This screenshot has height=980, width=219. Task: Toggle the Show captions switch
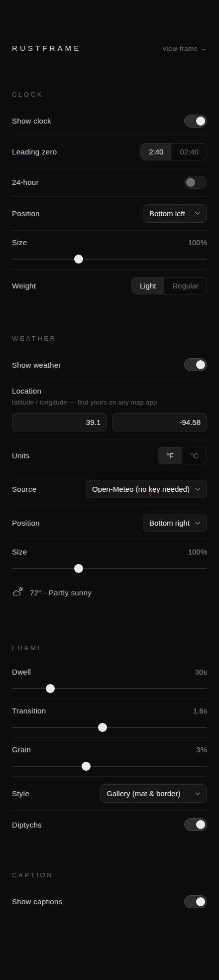point(196,902)
